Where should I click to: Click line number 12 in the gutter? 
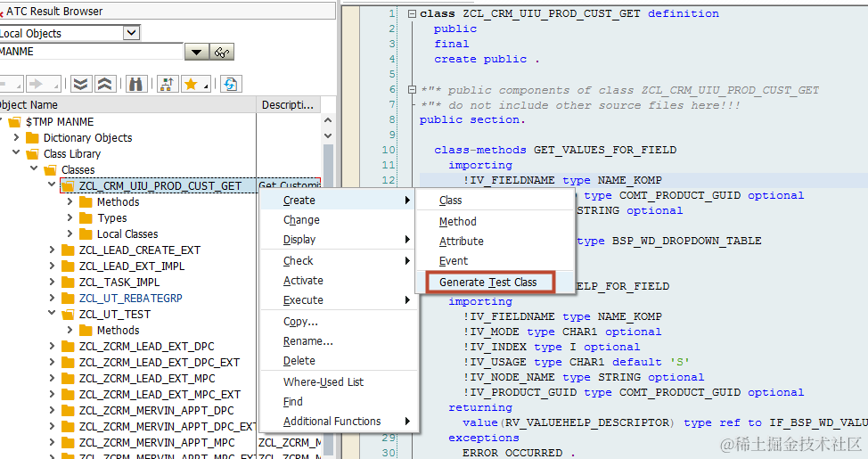pos(389,180)
